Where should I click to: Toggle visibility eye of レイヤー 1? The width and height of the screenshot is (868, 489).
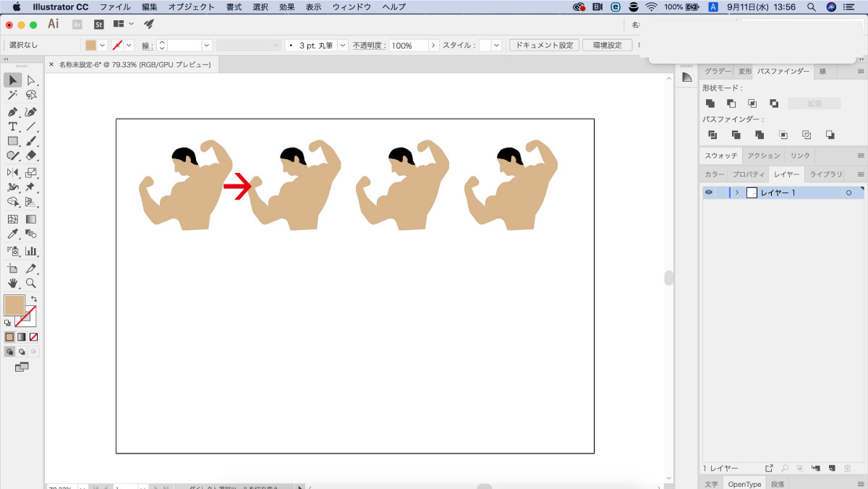tap(709, 192)
